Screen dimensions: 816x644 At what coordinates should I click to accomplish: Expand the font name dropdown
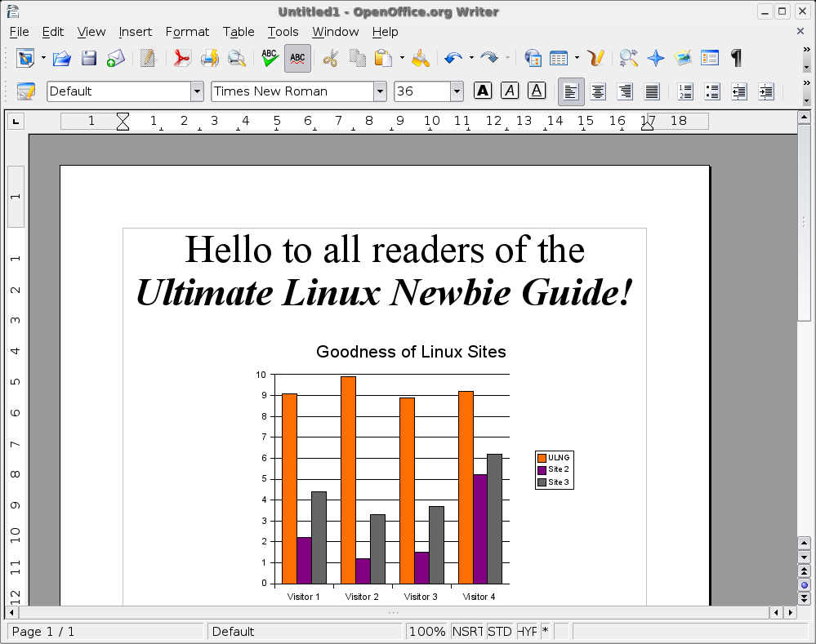point(380,91)
